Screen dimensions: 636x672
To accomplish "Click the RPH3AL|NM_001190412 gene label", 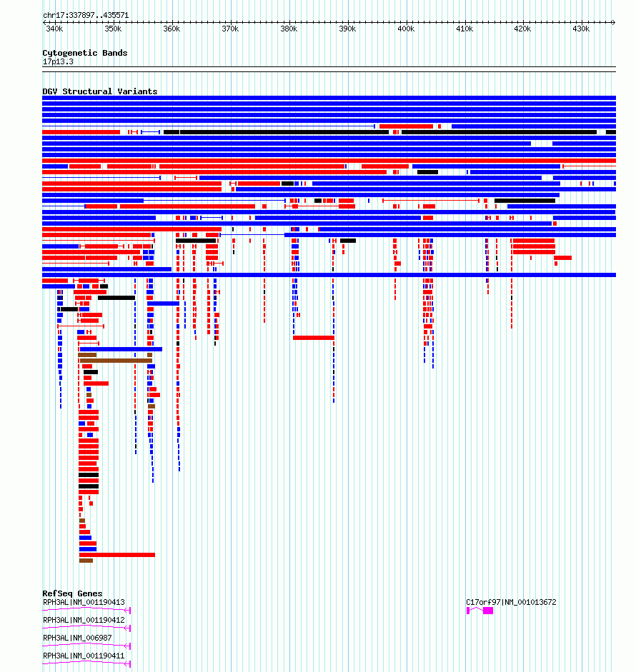I will 84,620.
